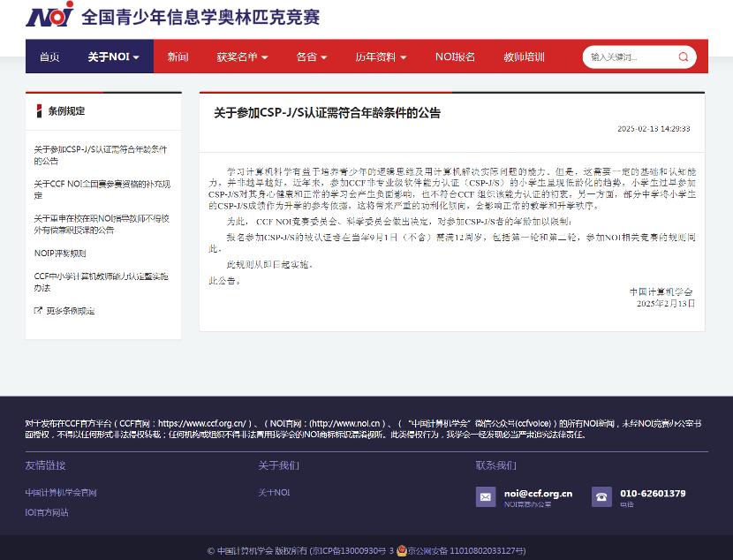Click the 更多条例规定 link
733x560 pixels.
point(71,311)
